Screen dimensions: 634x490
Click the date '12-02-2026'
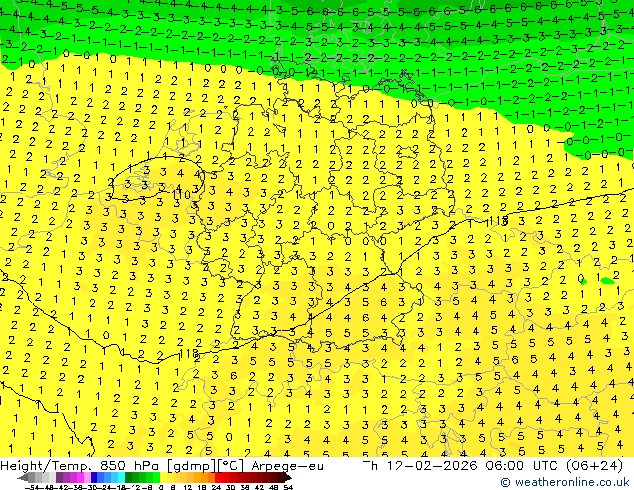pyautogui.click(x=432, y=466)
